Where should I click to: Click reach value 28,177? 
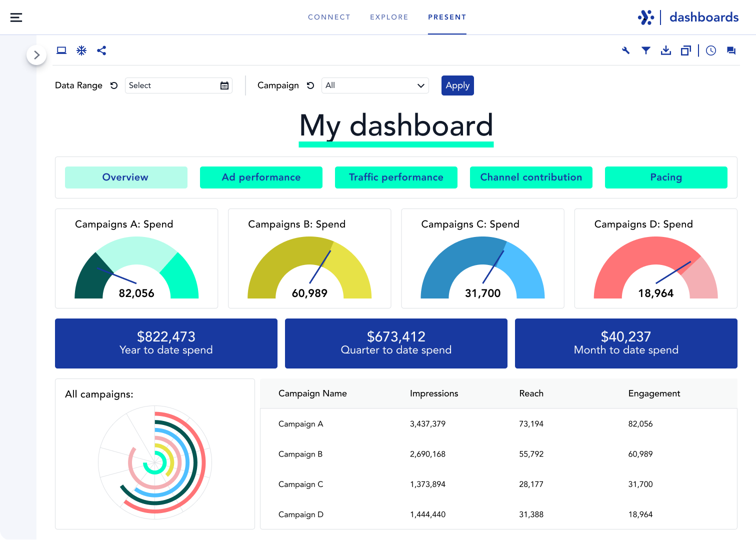point(531,484)
